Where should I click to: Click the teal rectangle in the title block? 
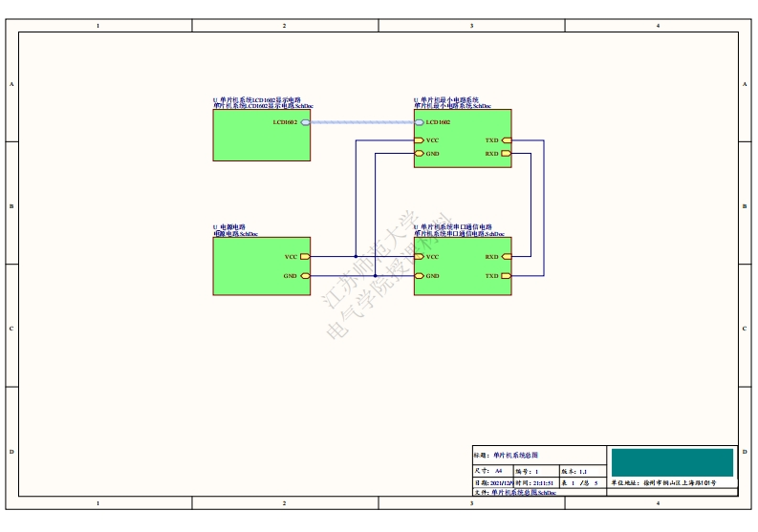672,462
